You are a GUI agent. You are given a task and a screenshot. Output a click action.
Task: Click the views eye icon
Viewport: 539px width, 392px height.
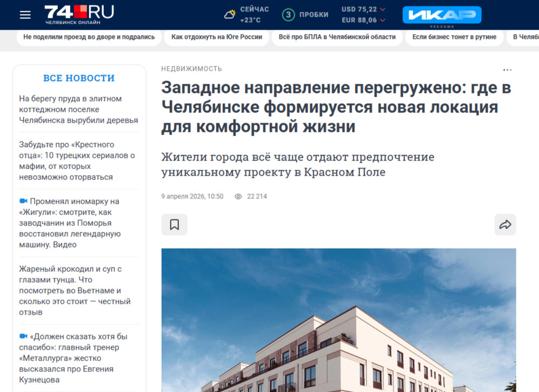(x=238, y=196)
